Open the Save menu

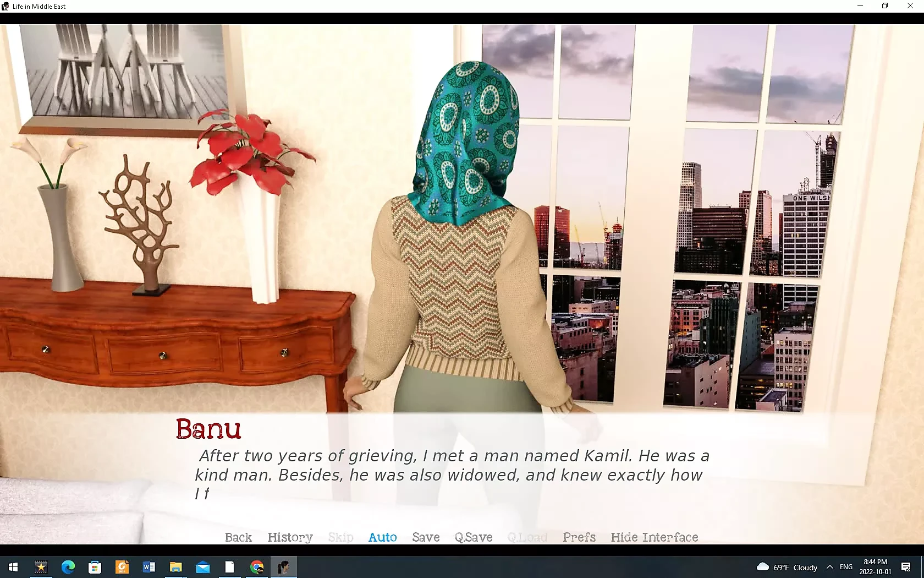click(426, 537)
